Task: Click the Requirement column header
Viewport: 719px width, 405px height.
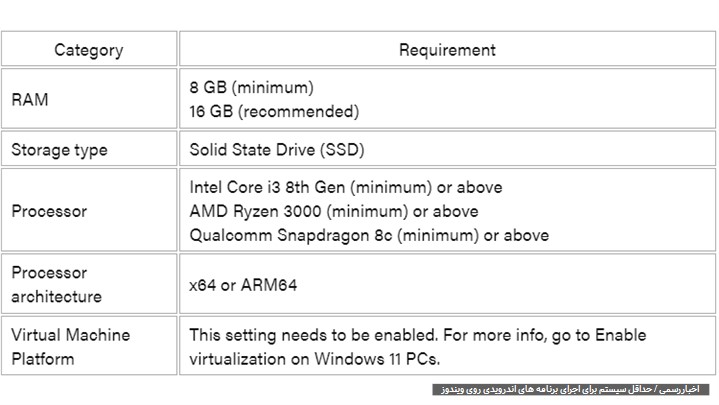Action: (x=447, y=49)
